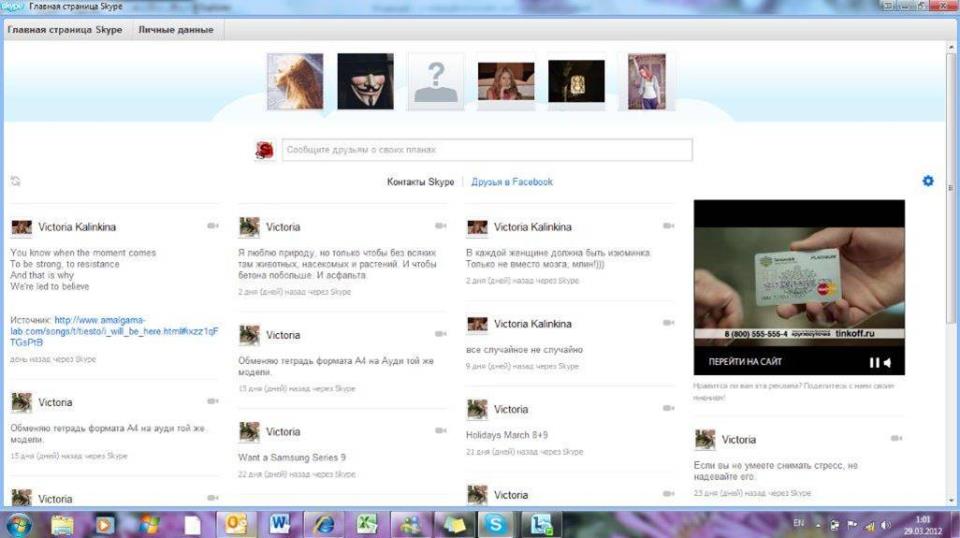Open the amalgama-lab.com song link
The image size is (960, 538).
[114, 331]
